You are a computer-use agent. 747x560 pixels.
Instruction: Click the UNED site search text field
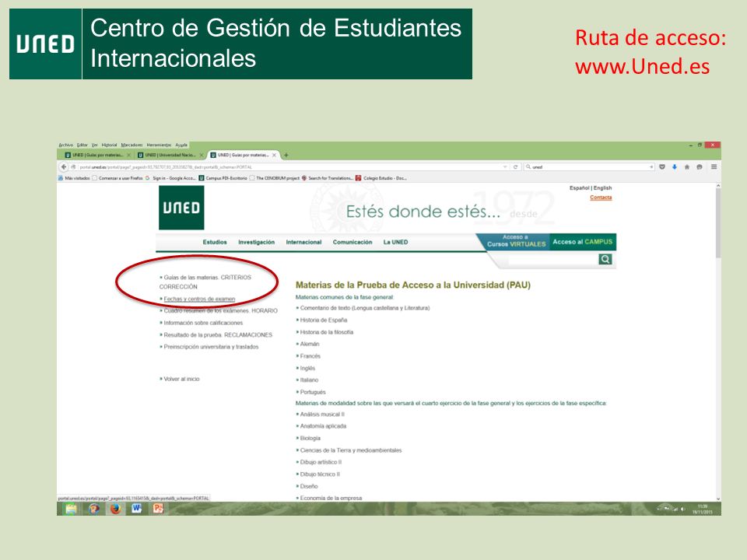click(x=552, y=260)
